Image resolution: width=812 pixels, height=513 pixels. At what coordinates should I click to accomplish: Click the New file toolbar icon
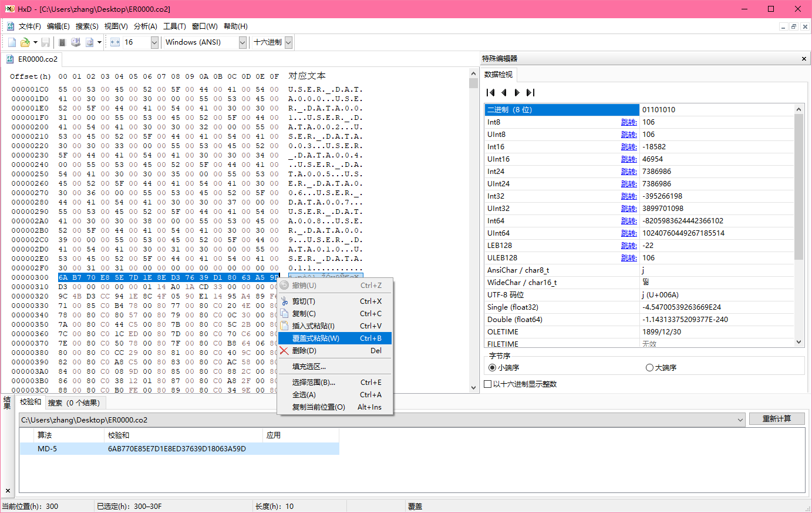[12, 42]
